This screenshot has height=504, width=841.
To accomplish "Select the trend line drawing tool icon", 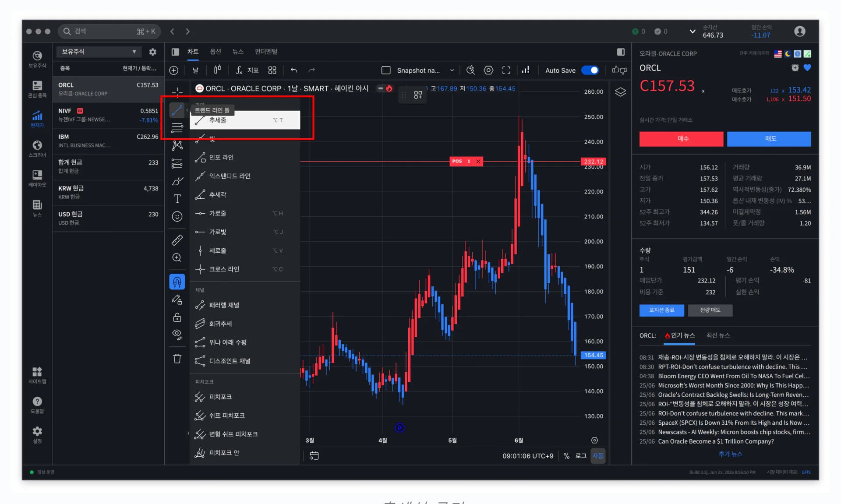I will click(x=177, y=110).
